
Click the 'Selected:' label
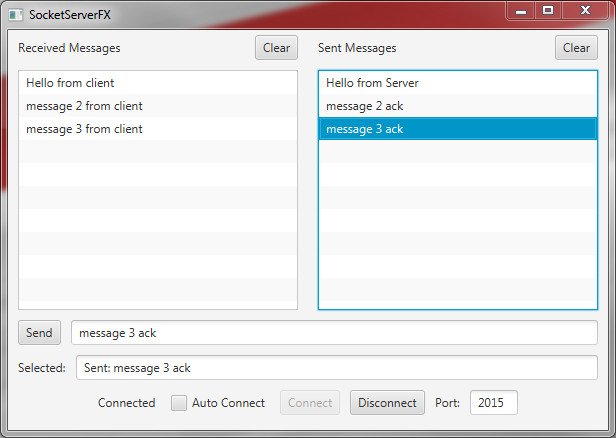pos(42,368)
